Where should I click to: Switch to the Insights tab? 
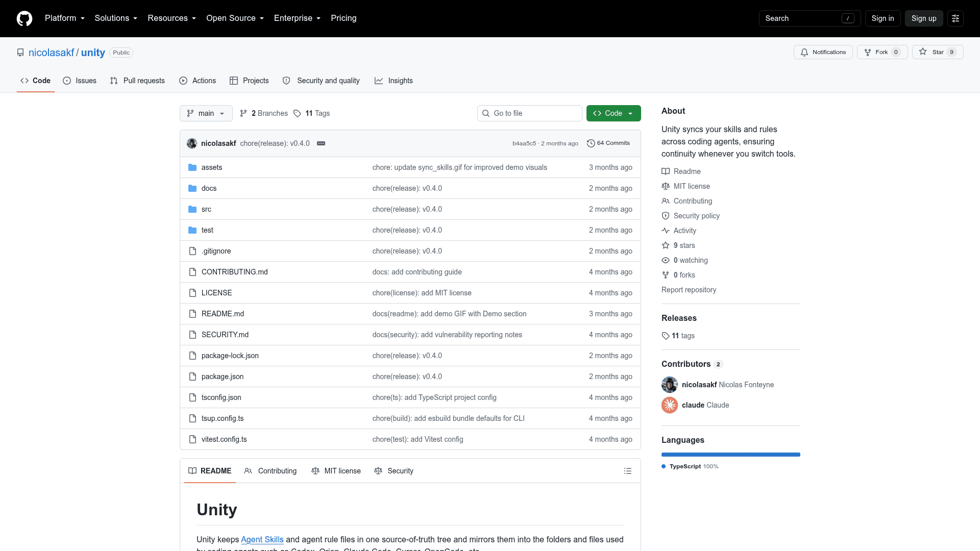(x=394, y=81)
